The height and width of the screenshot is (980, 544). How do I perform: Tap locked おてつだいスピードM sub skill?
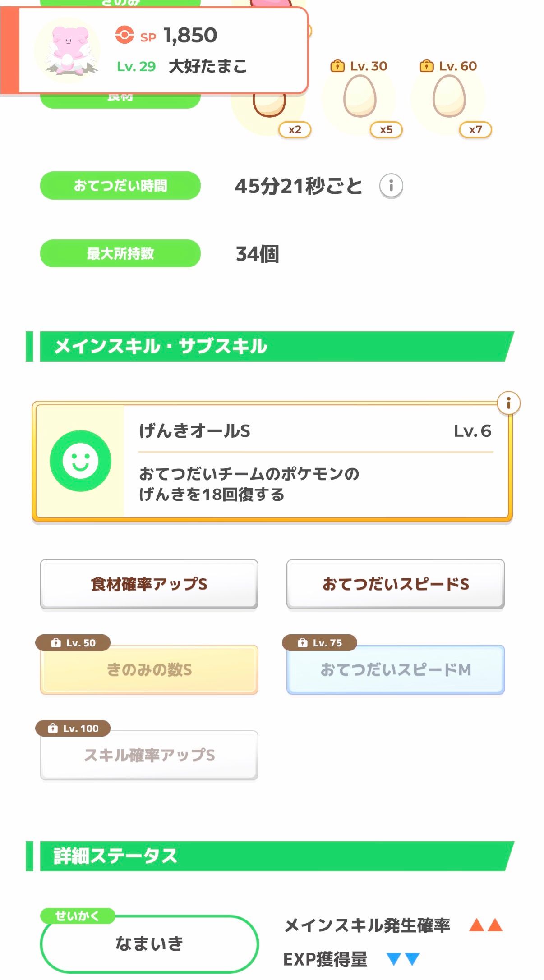tap(396, 670)
